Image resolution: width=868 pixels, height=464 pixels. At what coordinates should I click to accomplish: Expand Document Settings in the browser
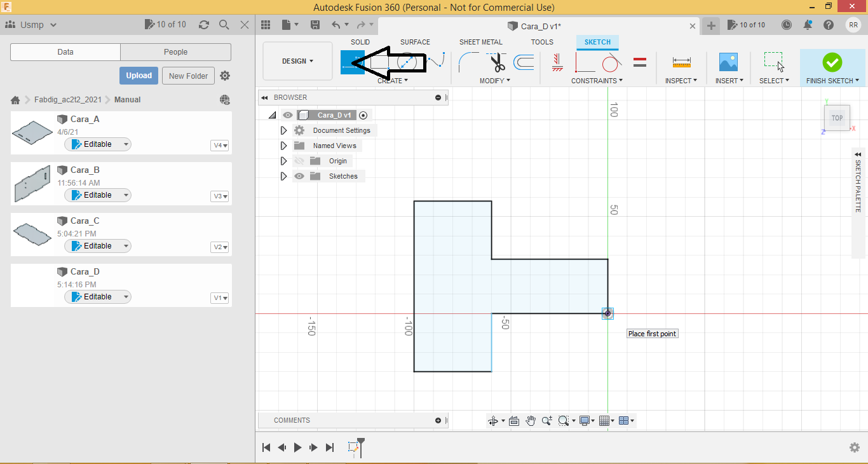(283, 130)
